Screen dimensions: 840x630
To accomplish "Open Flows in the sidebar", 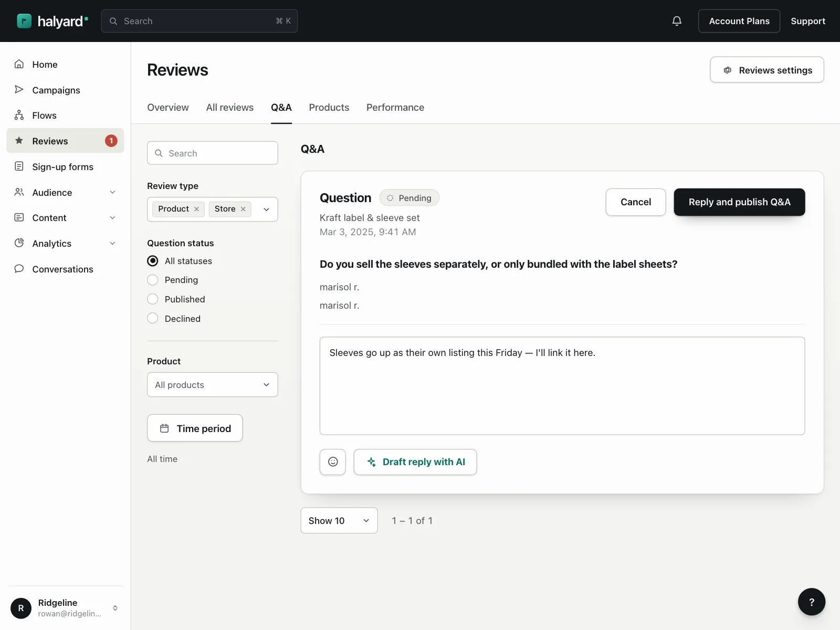I will [65, 115].
